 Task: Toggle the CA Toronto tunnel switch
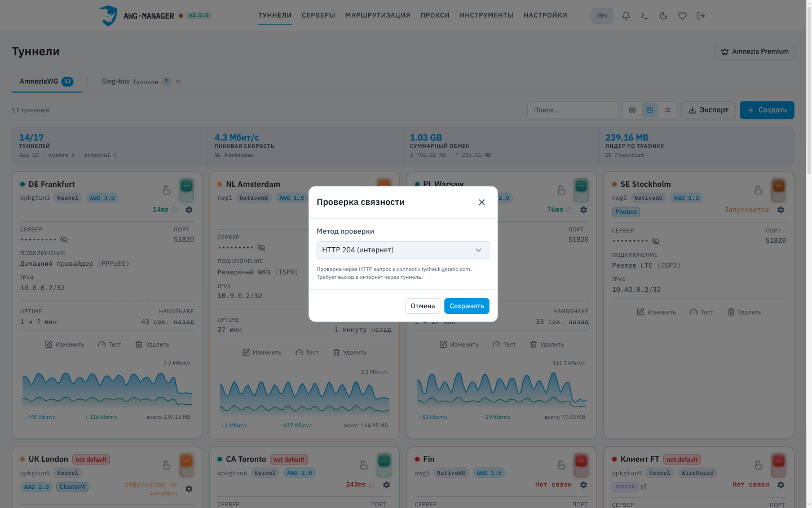384,465
